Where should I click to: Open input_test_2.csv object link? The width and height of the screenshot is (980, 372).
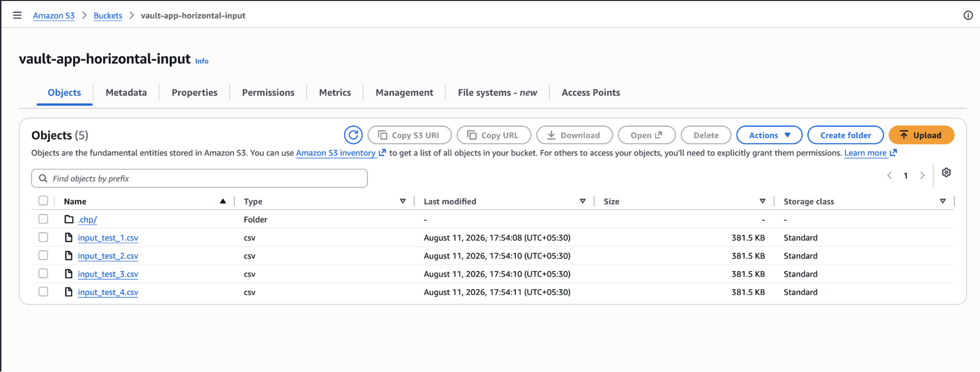pos(108,256)
